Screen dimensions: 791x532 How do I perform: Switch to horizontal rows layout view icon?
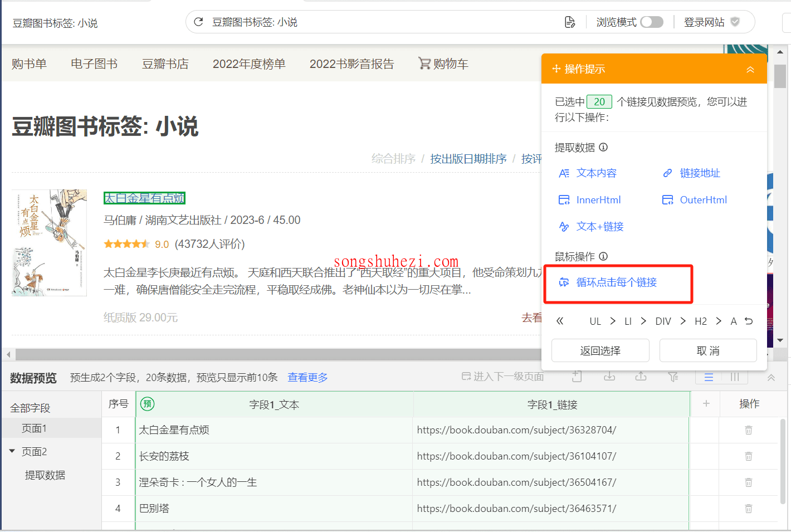click(x=709, y=377)
